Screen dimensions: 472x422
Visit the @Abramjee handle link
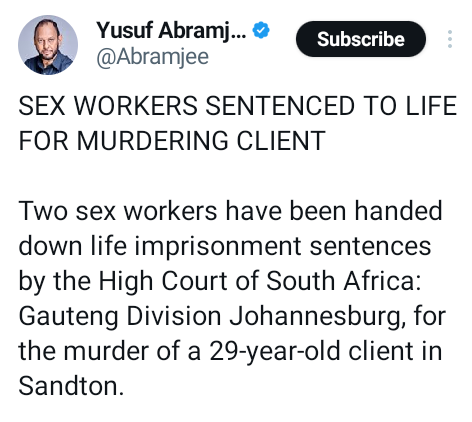[x=153, y=57]
